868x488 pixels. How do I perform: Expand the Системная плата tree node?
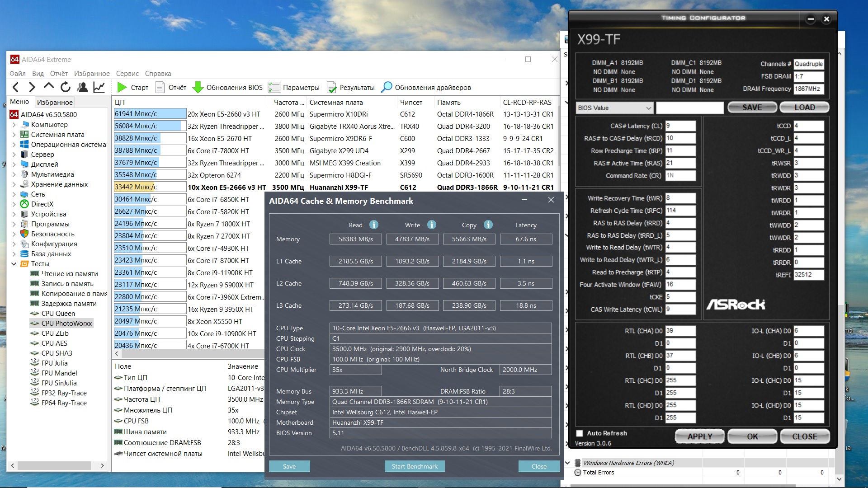(14, 135)
